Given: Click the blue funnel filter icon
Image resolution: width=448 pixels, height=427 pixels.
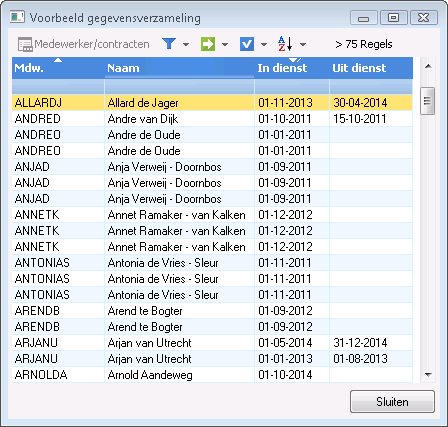Looking at the screenshot, I should (169, 44).
